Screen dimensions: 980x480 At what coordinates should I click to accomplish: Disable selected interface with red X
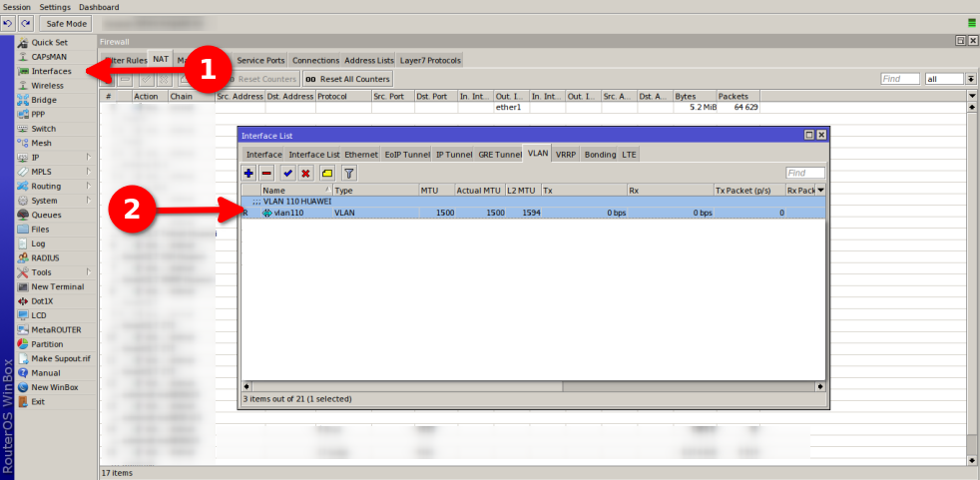306,173
